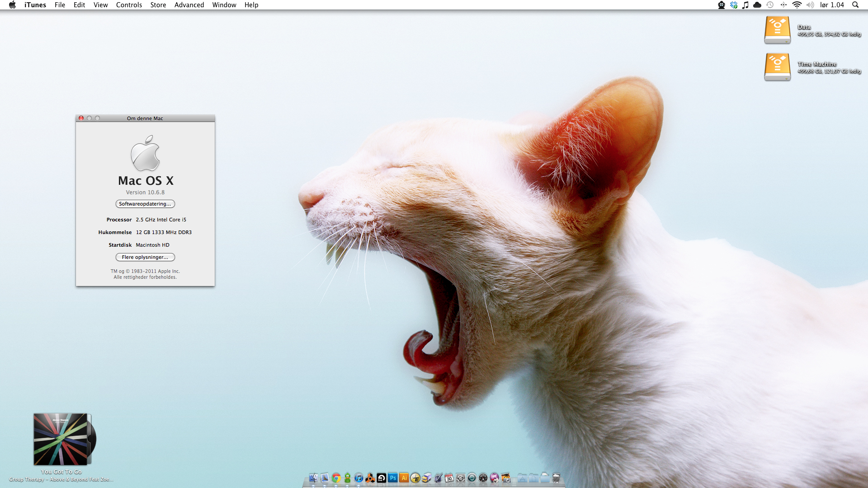
Task: Click the album artwork thumbnail on desktop
Action: [61, 439]
